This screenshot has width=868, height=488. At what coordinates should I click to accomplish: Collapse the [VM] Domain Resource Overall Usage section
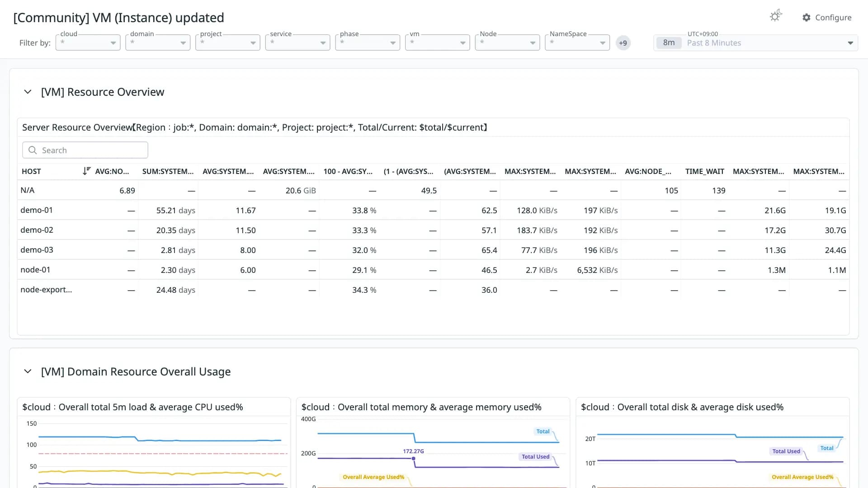pos(28,371)
